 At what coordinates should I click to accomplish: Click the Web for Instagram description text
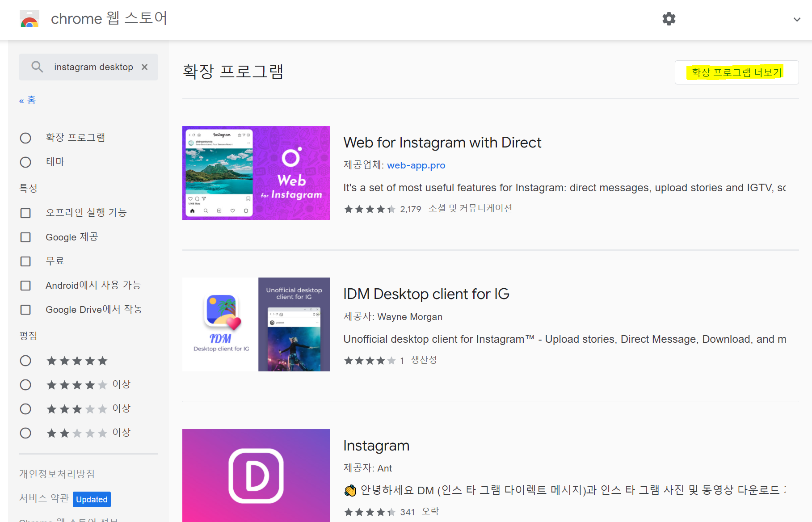click(x=564, y=188)
